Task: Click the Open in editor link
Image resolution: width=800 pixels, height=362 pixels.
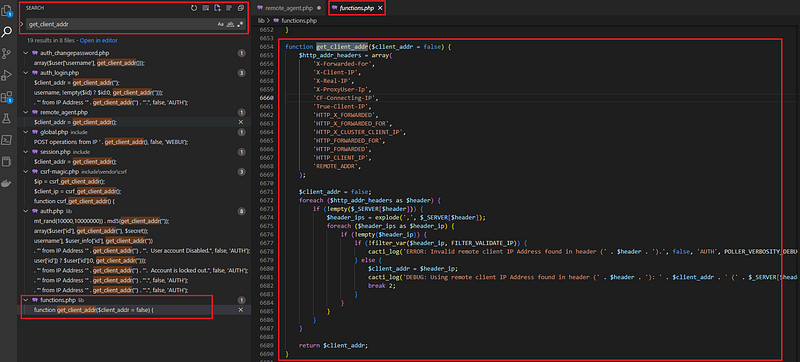Action: pos(99,40)
